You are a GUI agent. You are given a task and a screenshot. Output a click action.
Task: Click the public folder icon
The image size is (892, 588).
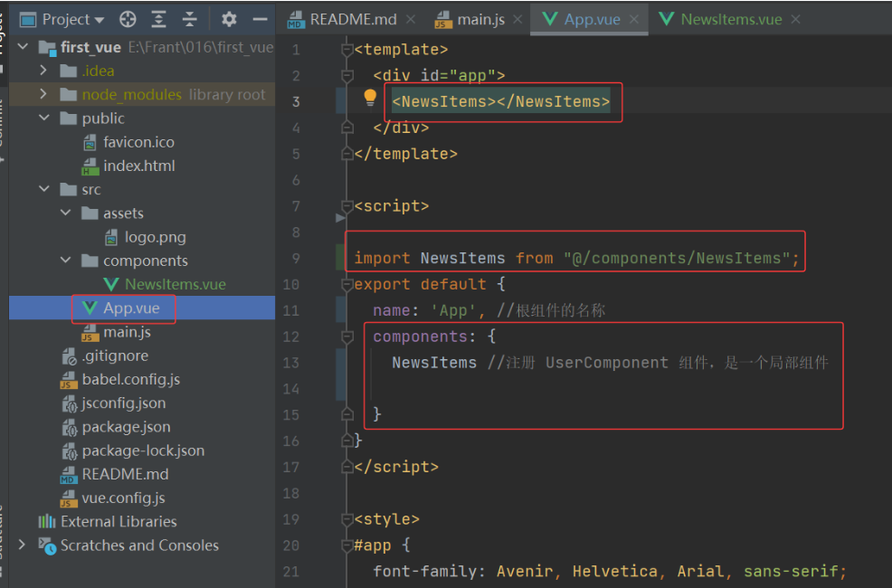point(68,118)
